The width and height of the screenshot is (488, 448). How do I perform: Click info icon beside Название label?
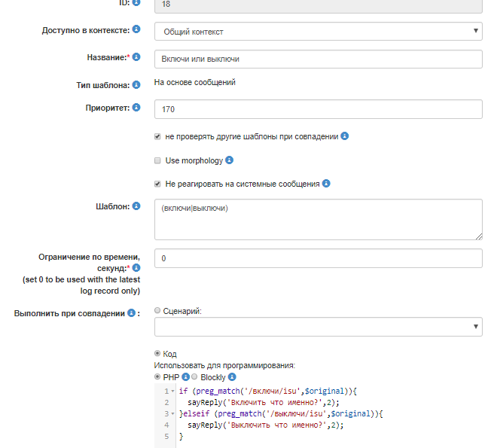(x=136, y=57)
